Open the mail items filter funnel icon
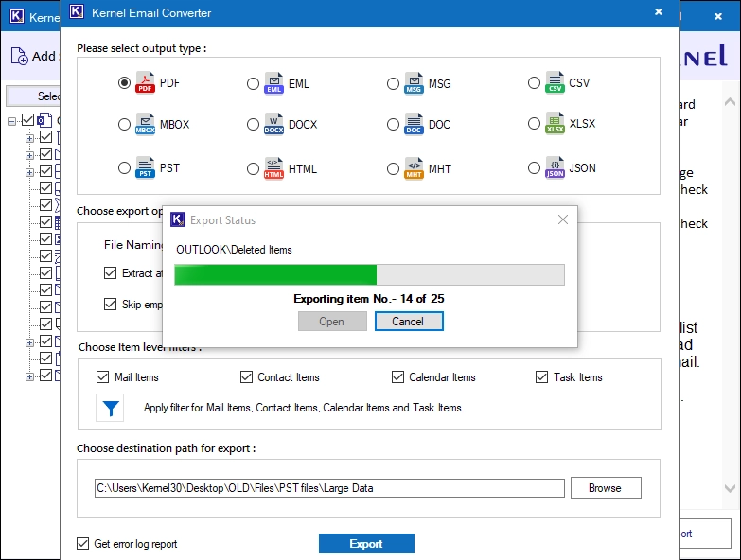The height and width of the screenshot is (560, 741). (x=110, y=408)
